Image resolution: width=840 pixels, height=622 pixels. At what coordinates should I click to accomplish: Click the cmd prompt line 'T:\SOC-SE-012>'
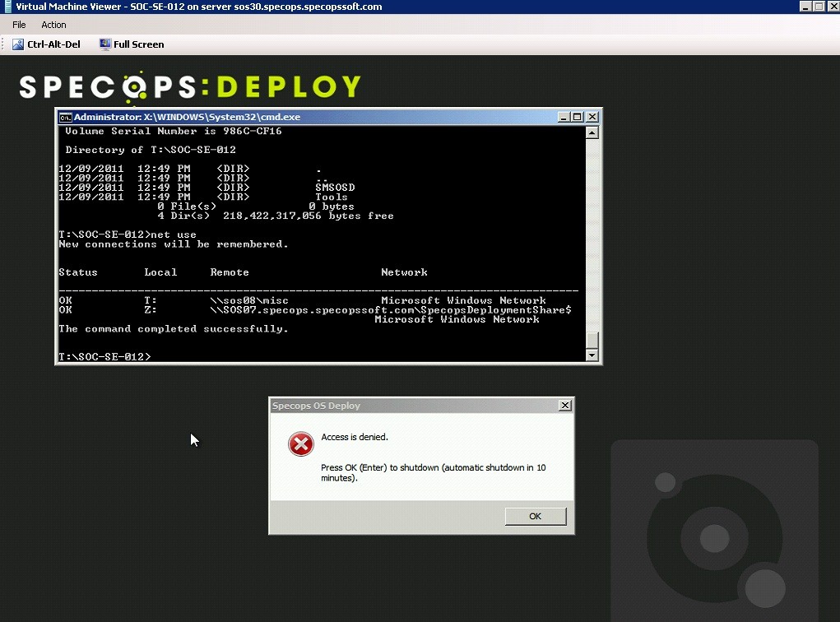pyautogui.click(x=105, y=357)
